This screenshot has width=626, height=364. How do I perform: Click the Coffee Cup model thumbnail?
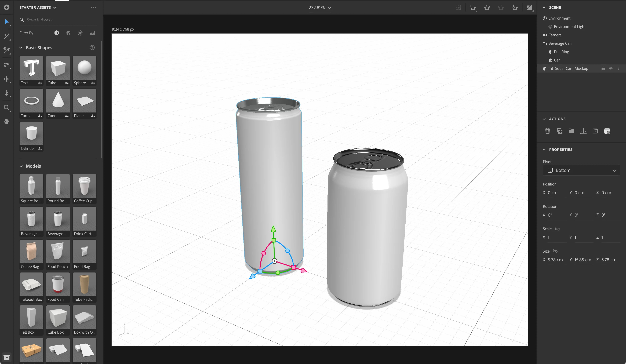pyautogui.click(x=85, y=186)
